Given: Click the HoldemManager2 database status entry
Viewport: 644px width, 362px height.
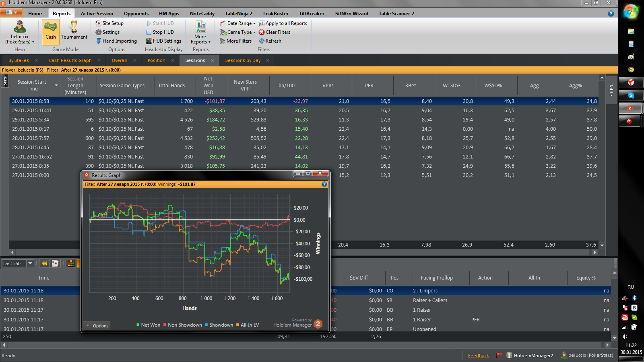Looking at the screenshot, I should pos(530,356).
